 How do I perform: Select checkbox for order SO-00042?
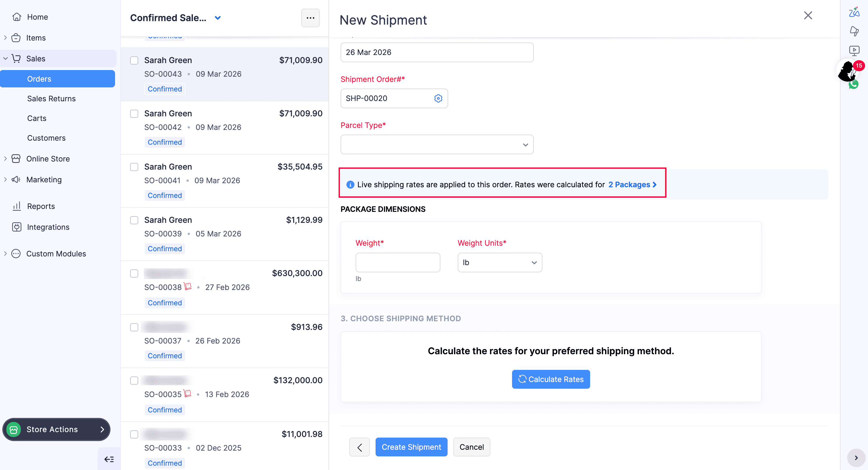tap(134, 114)
